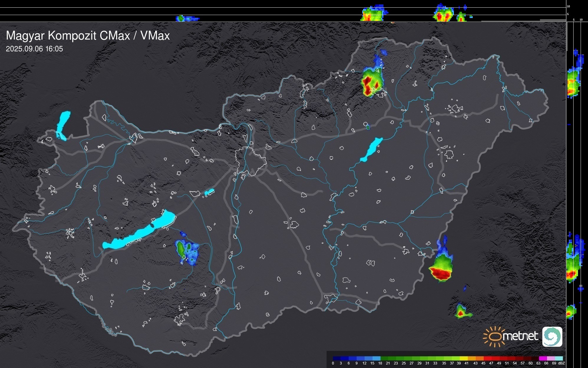This screenshot has height=368, width=588.
Task: Click the Magyar Kompozit CMax / VMax title
Action: (88, 36)
